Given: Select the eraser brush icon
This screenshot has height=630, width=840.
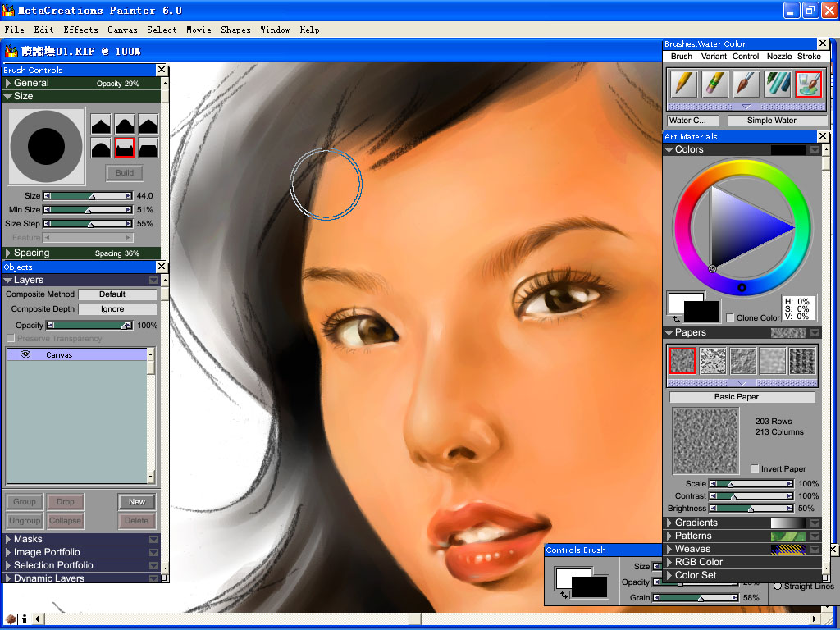Looking at the screenshot, I should click(x=715, y=84).
